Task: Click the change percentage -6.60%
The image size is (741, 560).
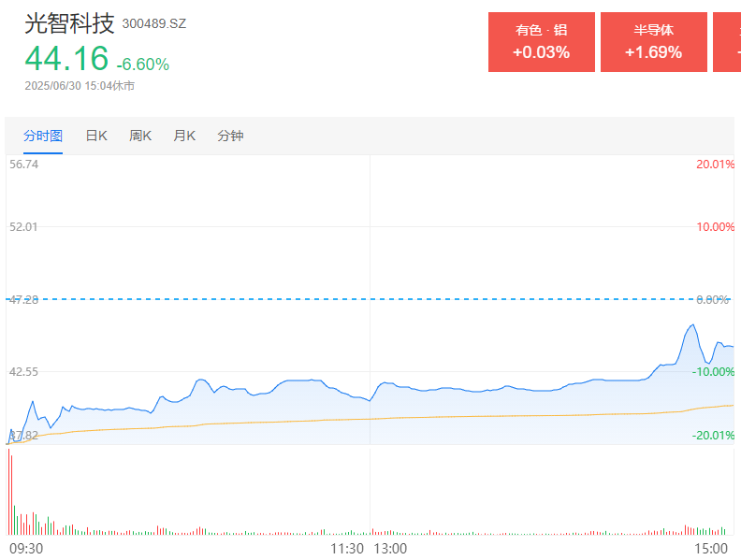Action: [143, 65]
